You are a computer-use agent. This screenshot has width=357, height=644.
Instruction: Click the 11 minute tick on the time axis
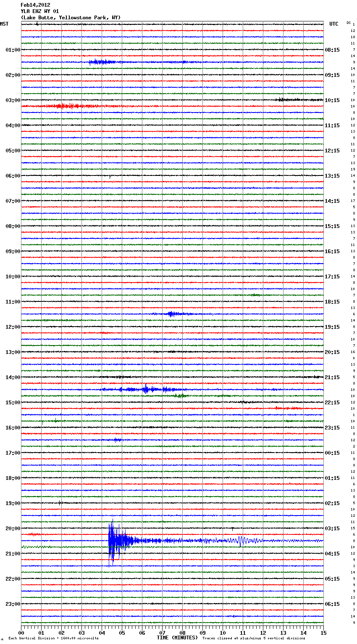click(243, 633)
